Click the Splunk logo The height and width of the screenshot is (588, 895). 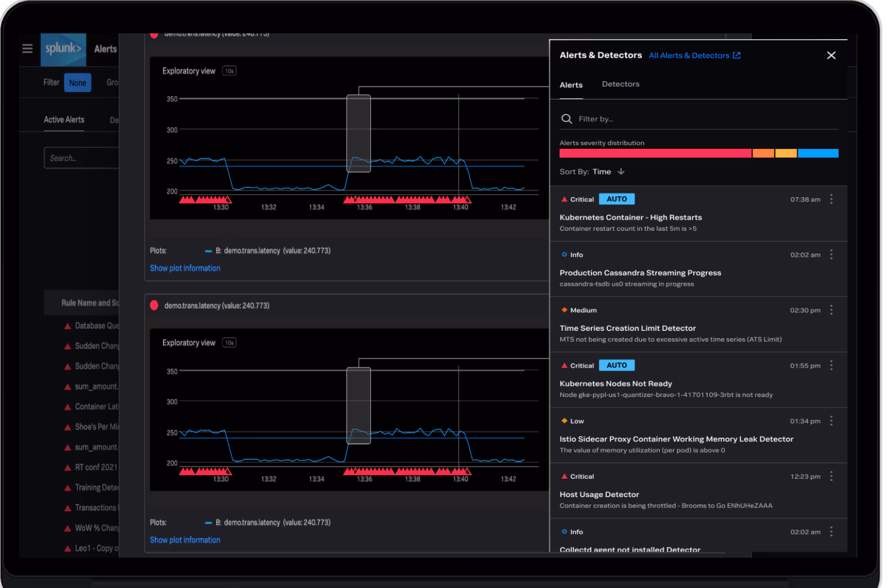click(x=63, y=49)
